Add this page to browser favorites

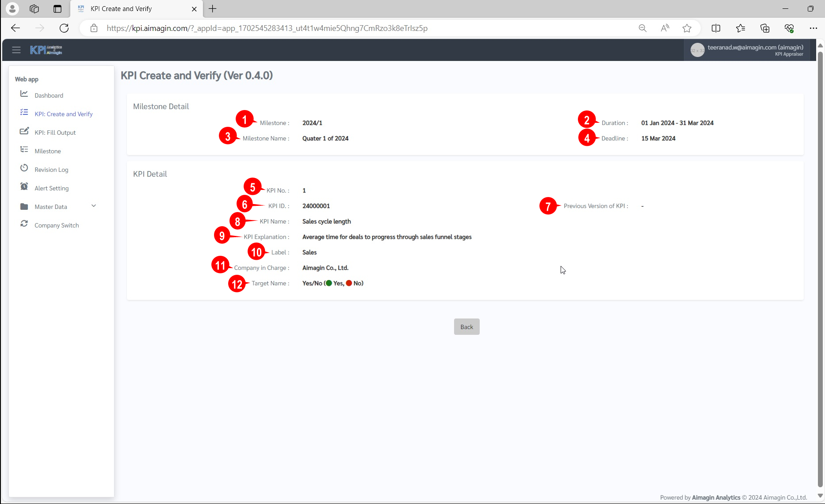687,28
